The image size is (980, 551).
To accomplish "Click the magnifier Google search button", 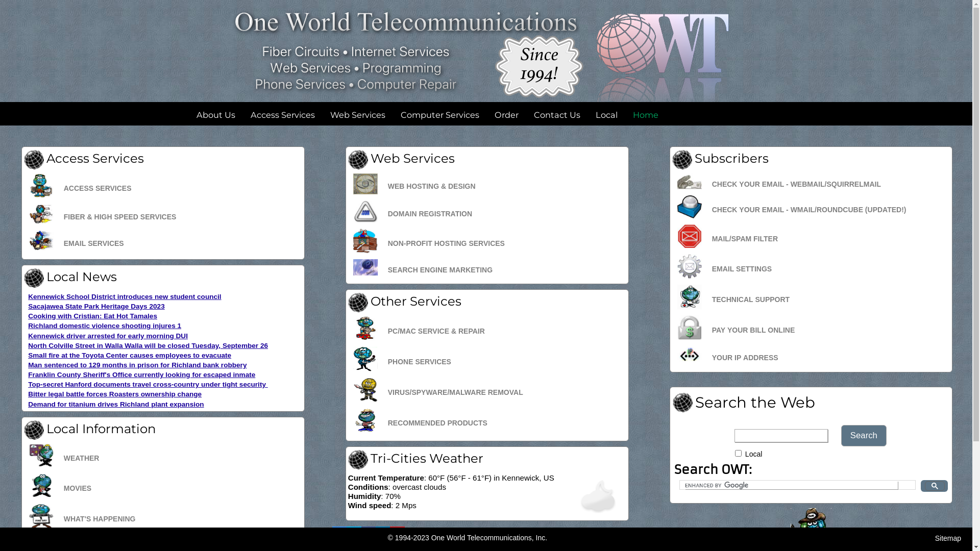I will pyautogui.click(x=934, y=486).
